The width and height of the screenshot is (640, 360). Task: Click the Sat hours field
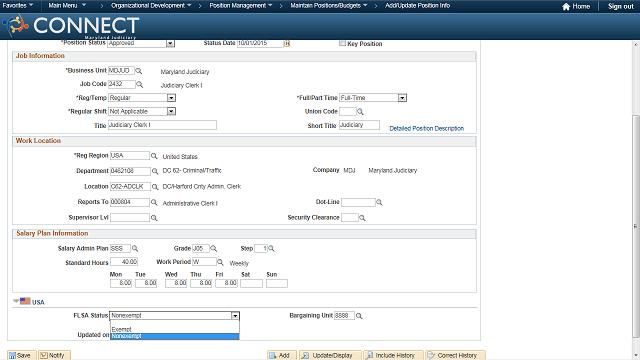(x=251, y=283)
